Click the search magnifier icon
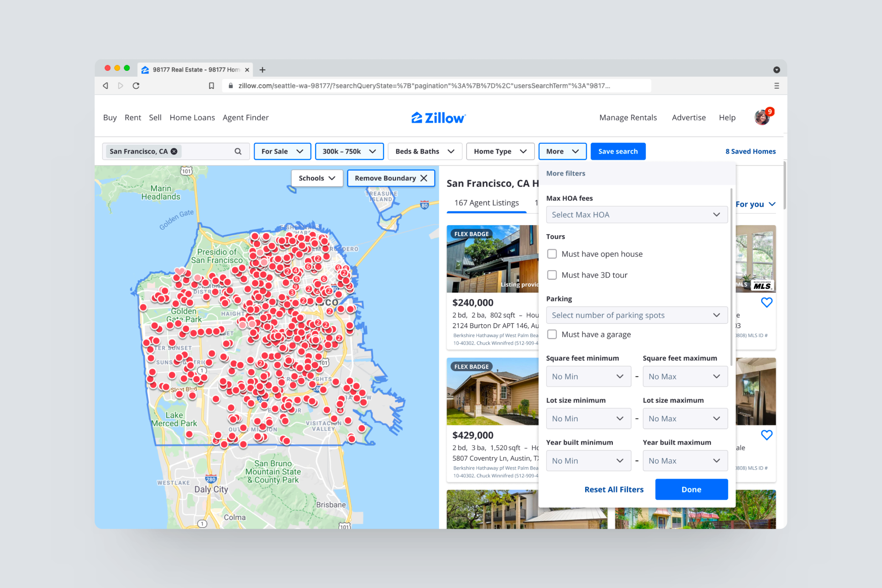The width and height of the screenshot is (882, 588). point(237,152)
